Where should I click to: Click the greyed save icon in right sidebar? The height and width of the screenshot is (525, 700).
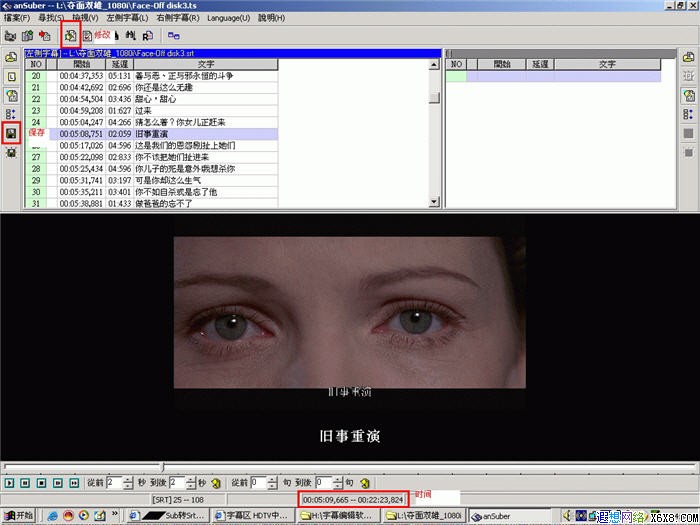click(688, 133)
